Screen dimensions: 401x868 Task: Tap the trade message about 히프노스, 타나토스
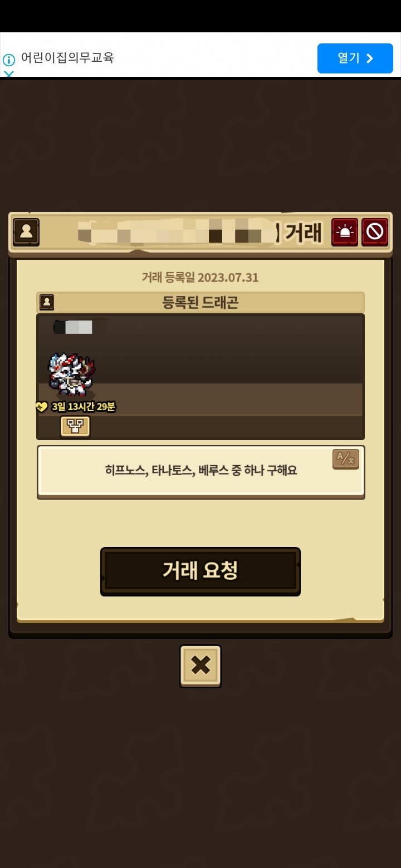click(x=201, y=471)
